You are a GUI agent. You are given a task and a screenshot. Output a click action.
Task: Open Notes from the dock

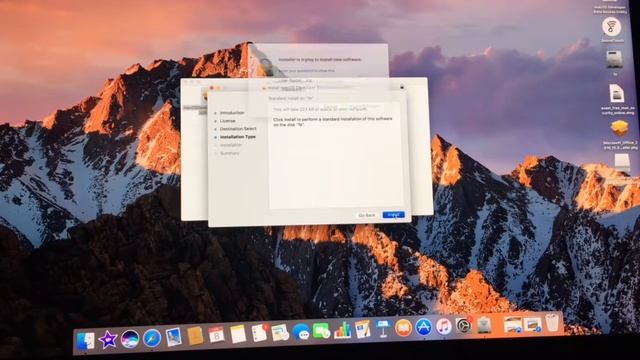click(x=238, y=334)
